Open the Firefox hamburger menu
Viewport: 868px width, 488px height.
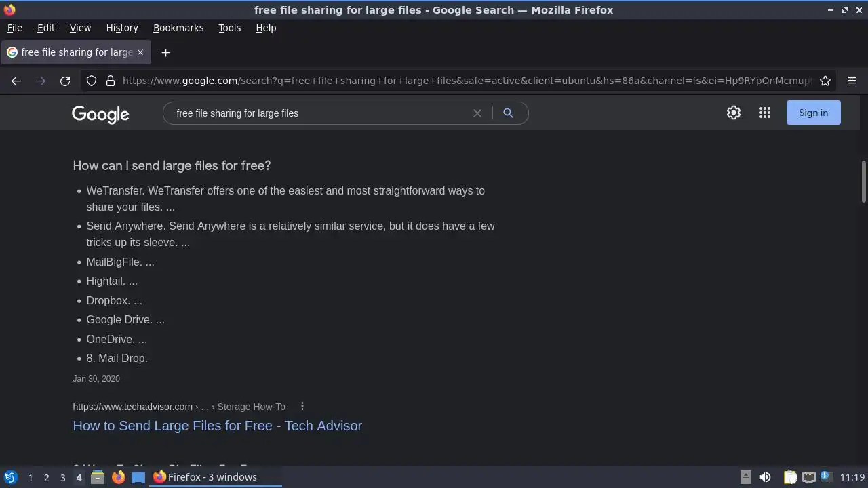[x=852, y=81]
